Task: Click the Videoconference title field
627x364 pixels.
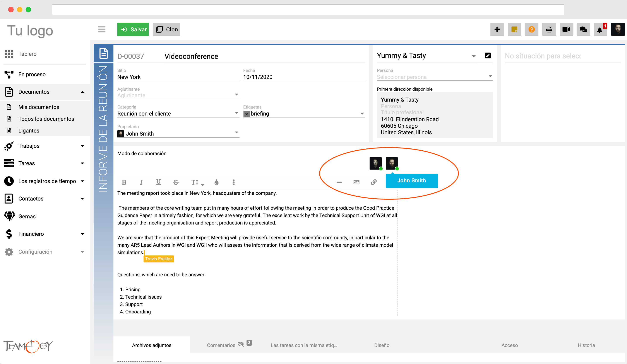Action: pyautogui.click(x=265, y=56)
